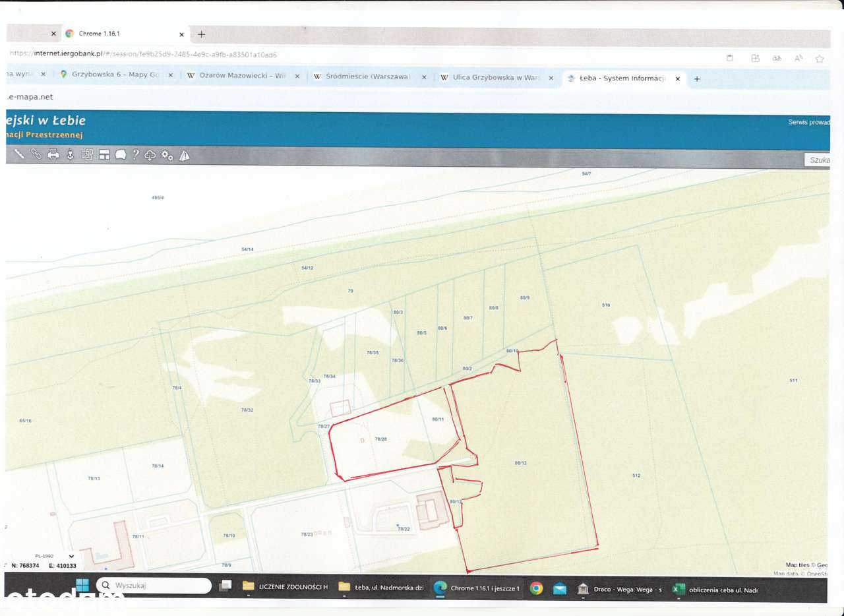Screen dimensions: 844x616
Task: Switch to 'Śródmieście (Warszawa)' tab
Action: pyautogui.click(x=369, y=77)
